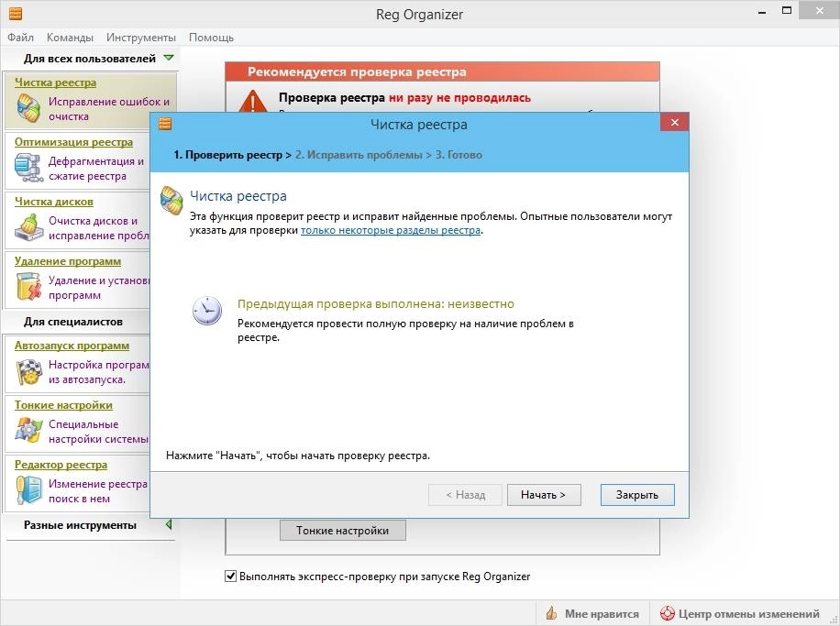Collapse the 'Для всех пользователей' section arrow
840x626 pixels.
click(x=169, y=58)
